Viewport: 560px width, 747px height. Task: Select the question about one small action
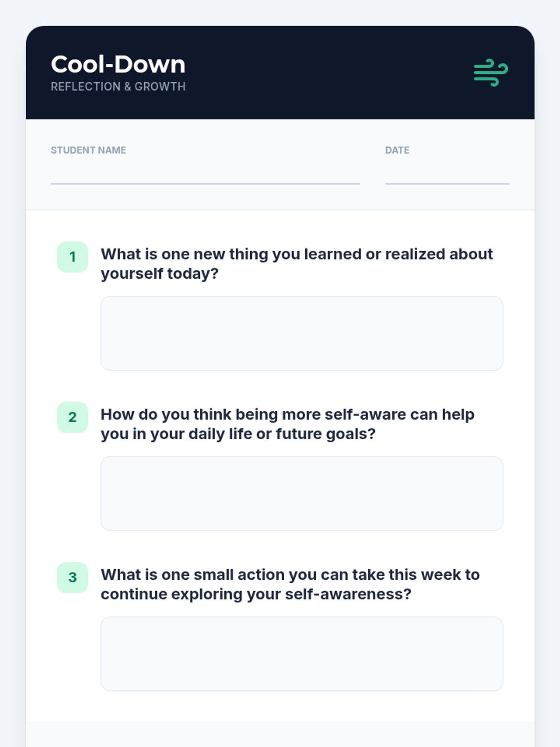[x=290, y=584]
